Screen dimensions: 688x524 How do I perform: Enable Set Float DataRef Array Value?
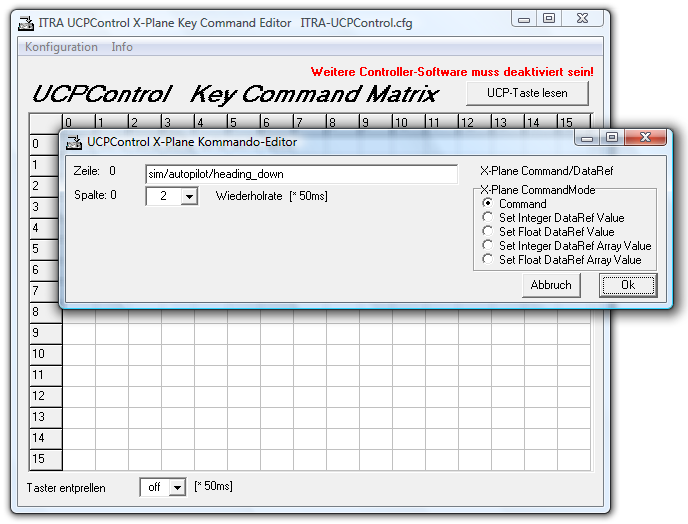point(487,260)
